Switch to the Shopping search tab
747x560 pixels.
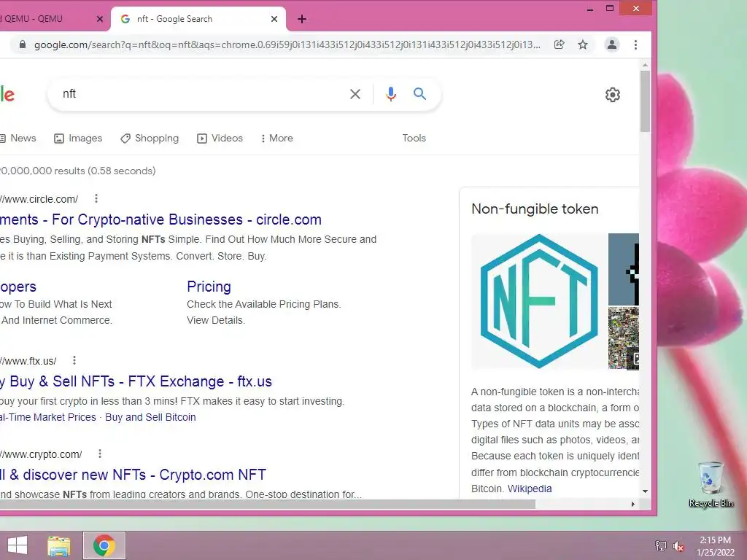[x=150, y=138]
